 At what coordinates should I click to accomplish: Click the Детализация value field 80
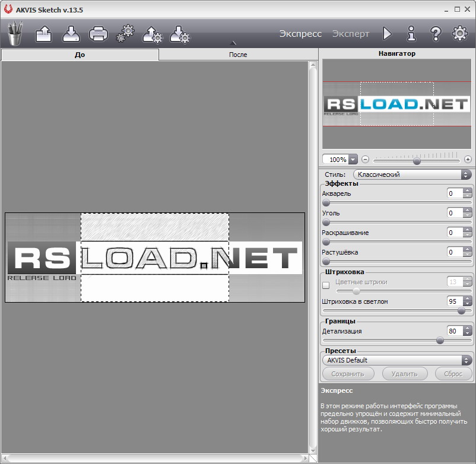[x=455, y=331]
